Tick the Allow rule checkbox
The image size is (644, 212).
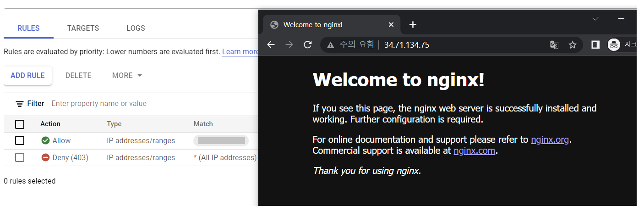point(20,140)
